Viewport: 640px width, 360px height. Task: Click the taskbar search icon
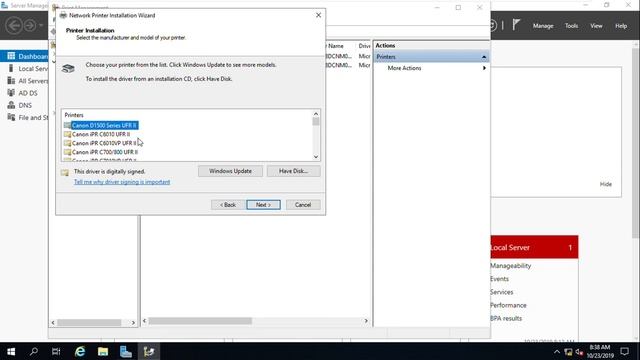pyautogui.click(x=34, y=351)
